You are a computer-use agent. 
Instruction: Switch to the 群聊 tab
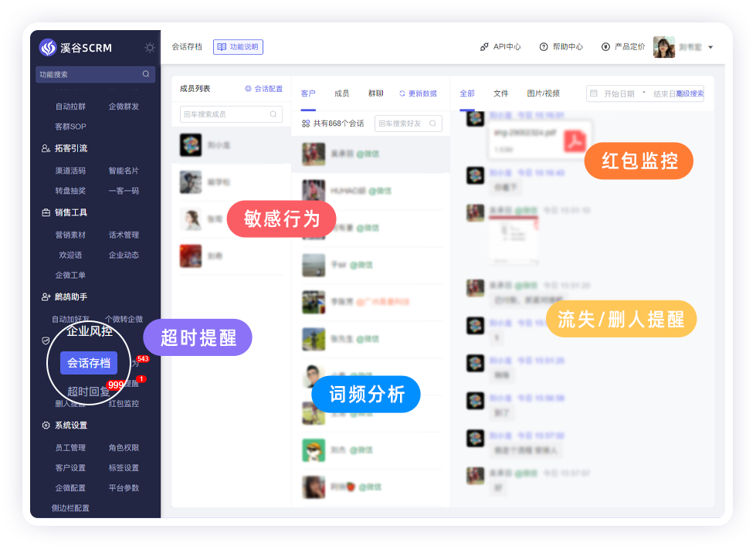click(375, 93)
